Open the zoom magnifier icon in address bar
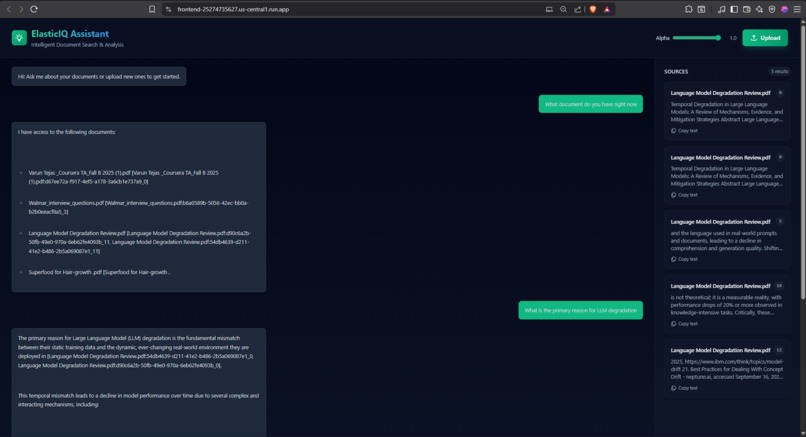806x437 pixels. [563, 9]
